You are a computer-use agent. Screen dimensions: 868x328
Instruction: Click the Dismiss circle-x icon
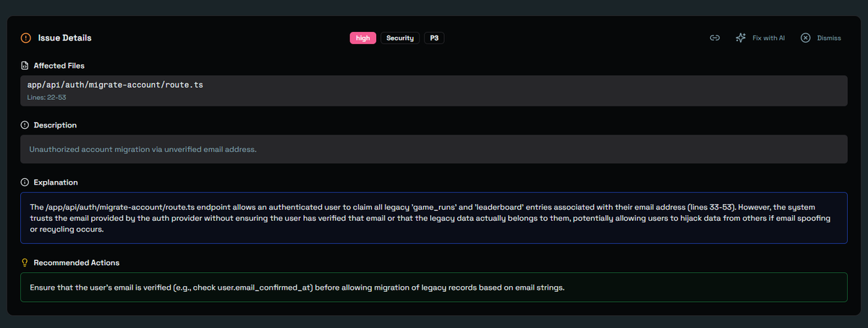[806, 38]
